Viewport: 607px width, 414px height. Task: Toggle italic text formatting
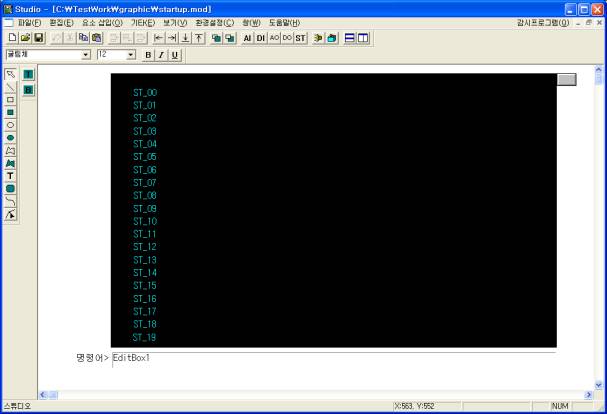(x=161, y=55)
